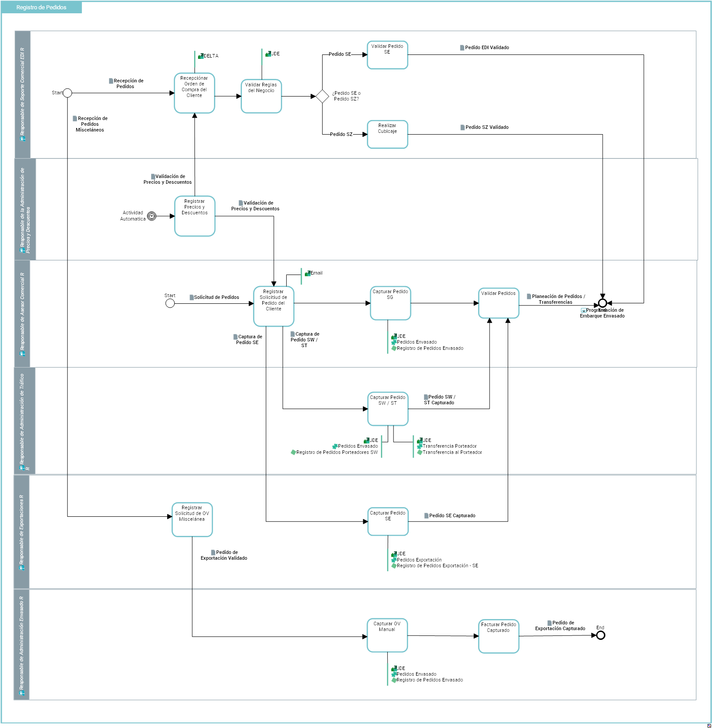712x728 pixels.
Task: Click the diagram corner marker icon
Action: [709, 725]
